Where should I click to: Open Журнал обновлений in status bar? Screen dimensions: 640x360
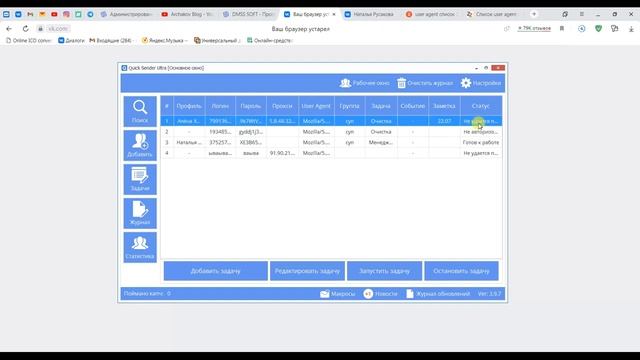(x=438, y=293)
